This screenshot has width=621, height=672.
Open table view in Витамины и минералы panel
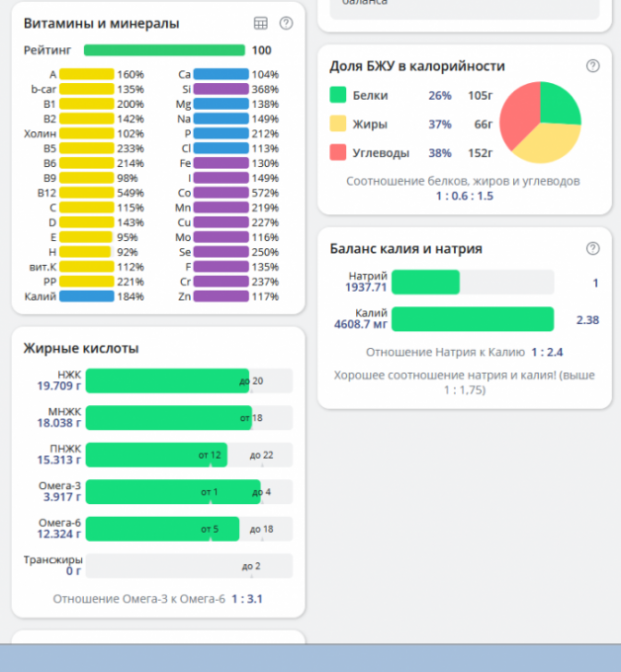tap(261, 23)
